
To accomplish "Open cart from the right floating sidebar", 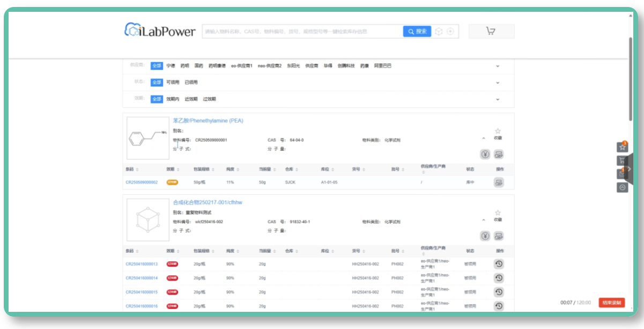I will (622, 160).
